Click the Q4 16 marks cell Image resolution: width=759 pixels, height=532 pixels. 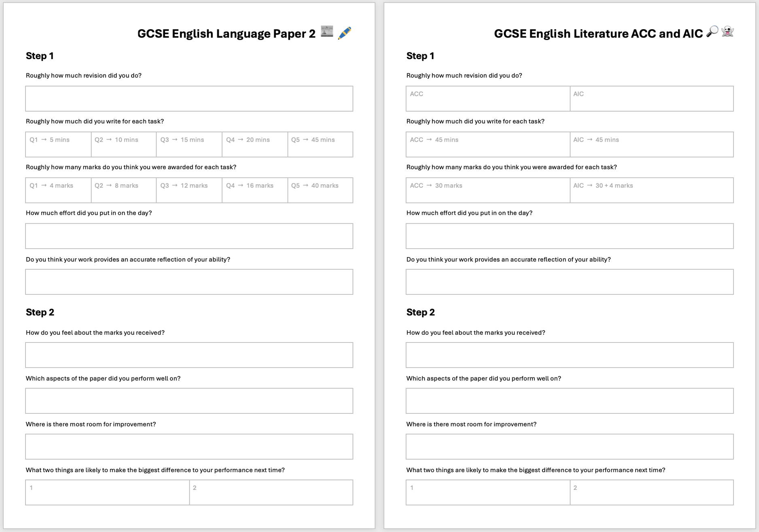pos(254,190)
